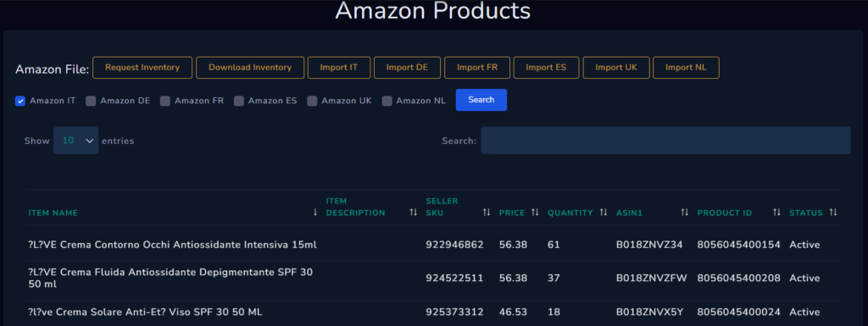The width and height of the screenshot is (868, 326).
Task: Click the Import DE button
Action: pyautogui.click(x=408, y=68)
